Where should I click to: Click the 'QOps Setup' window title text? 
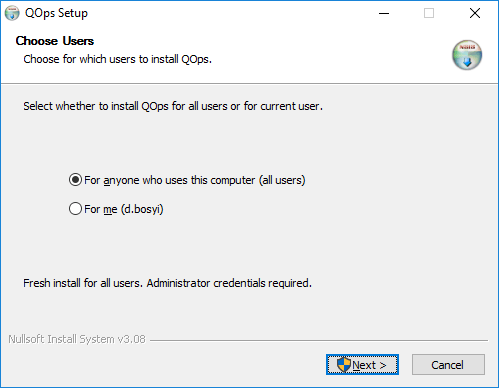point(56,13)
